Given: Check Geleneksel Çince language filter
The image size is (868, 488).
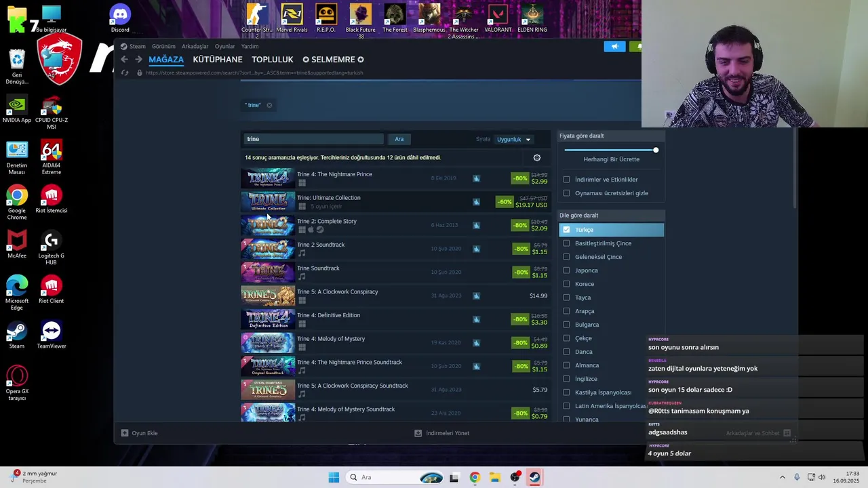Looking at the screenshot, I should (566, 257).
